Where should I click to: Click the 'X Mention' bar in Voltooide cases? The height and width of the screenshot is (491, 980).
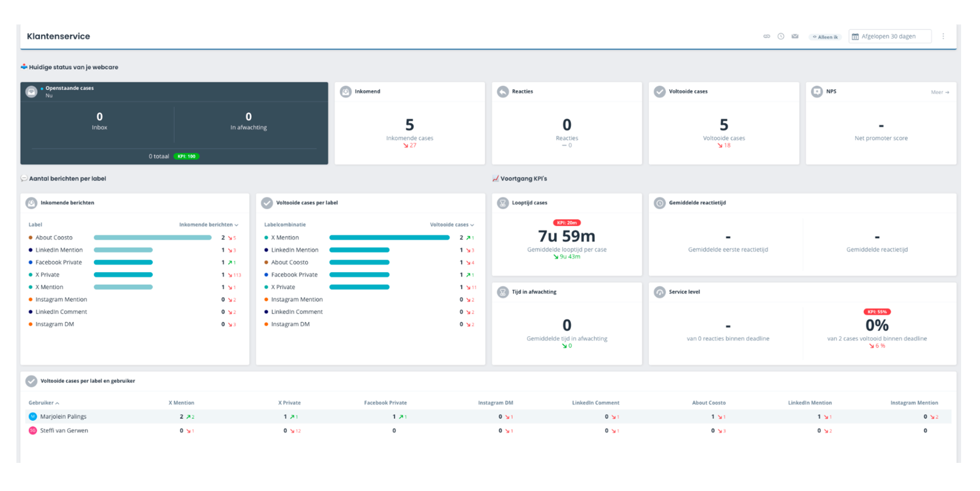[389, 238]
